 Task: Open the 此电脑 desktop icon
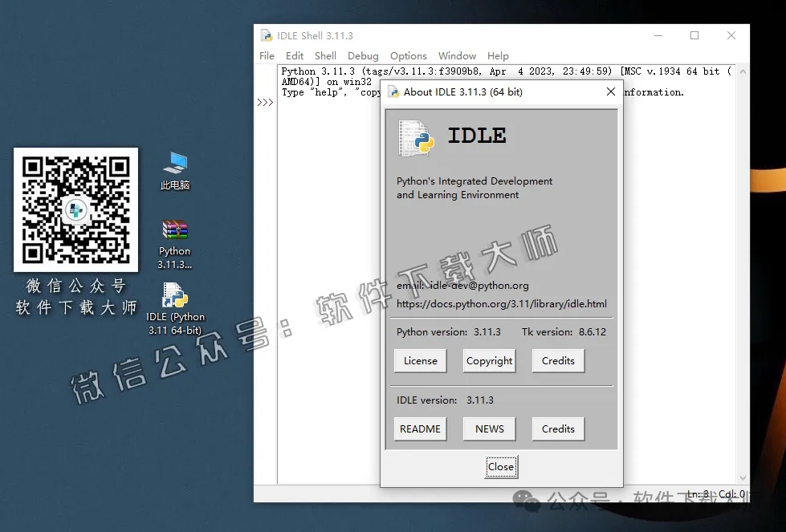(x=174, y=164)
